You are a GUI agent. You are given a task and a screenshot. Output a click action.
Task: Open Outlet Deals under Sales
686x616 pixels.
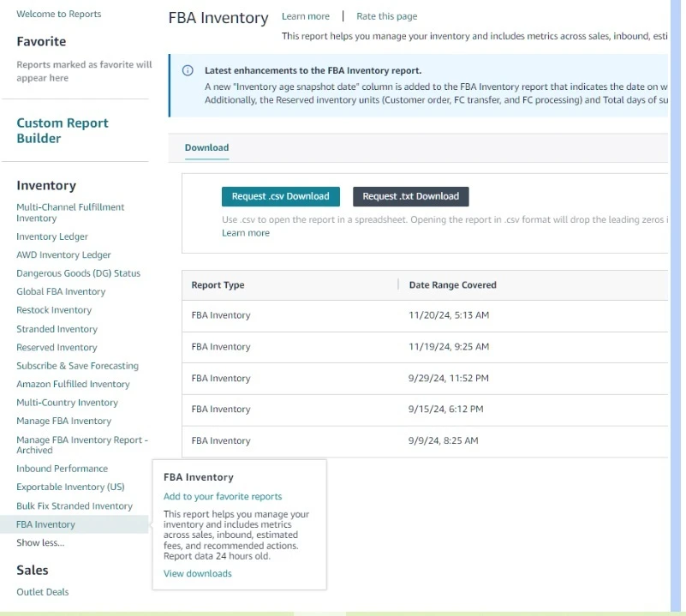43,592
